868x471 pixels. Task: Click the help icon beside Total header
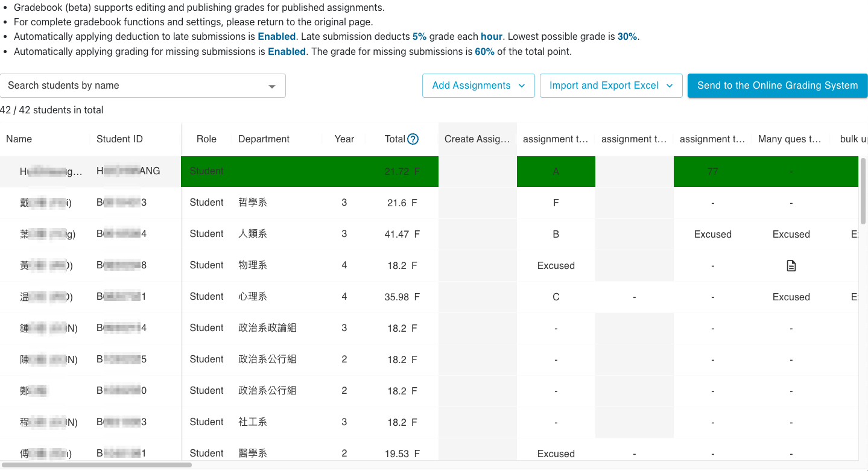pyautogui.click(x=413, y=139)
